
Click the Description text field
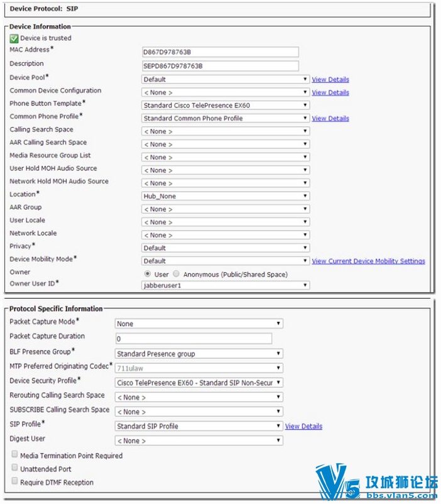(220, 66)
